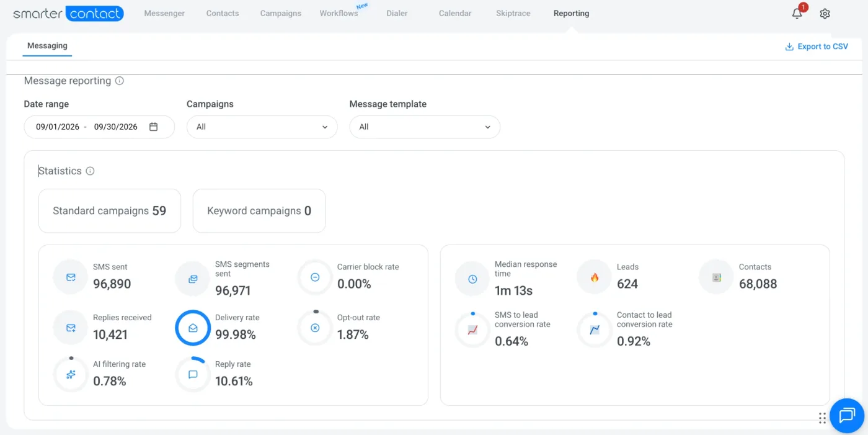Click the conversion rate value 0.64%
The width and height of the screenshot is (868, 435).
click(511, 341)
